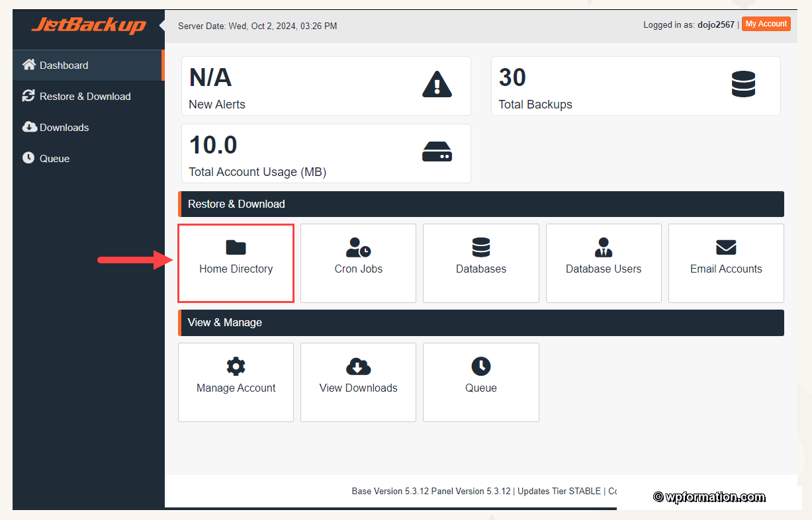
Task: Click the Queue clock icon in sidebar
Action: (x=28, y=158)
